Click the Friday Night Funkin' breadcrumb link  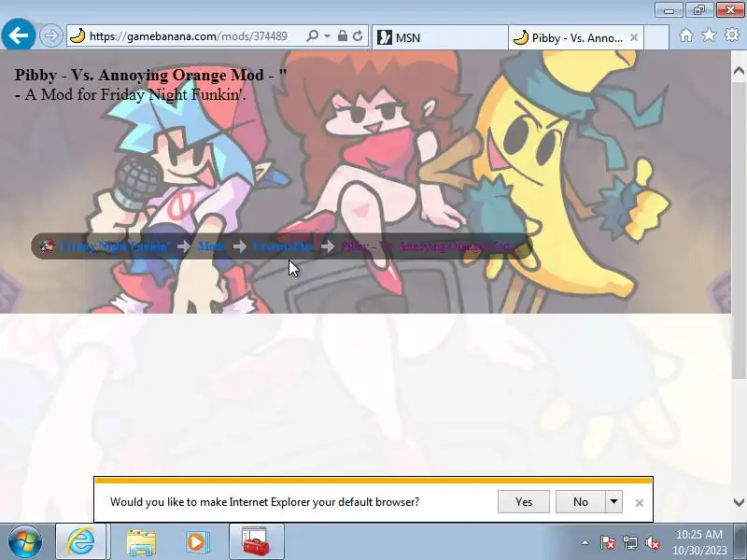[114, 246]
